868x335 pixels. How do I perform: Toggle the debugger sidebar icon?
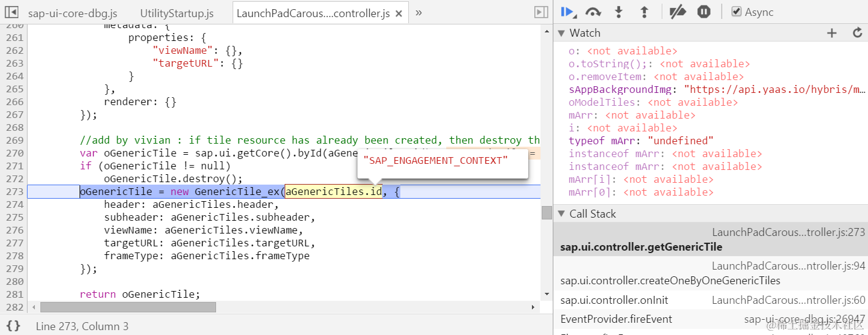(x=541, y=12)
